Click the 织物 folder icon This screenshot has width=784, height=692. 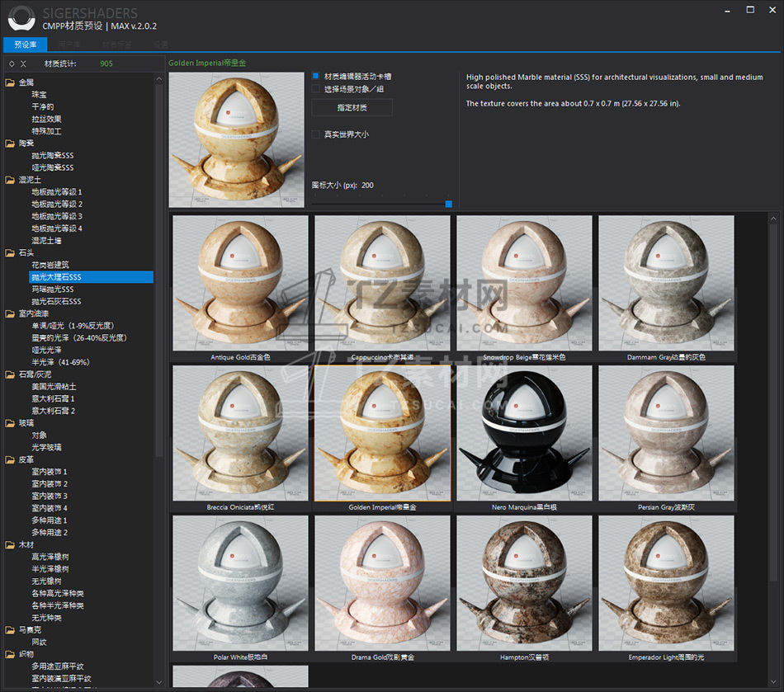coord(10,654)
